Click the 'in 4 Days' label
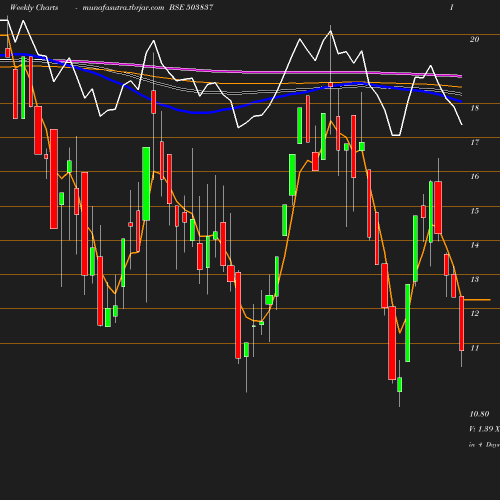This screenshot has width=500, height=500. click(x=484, y=445)
